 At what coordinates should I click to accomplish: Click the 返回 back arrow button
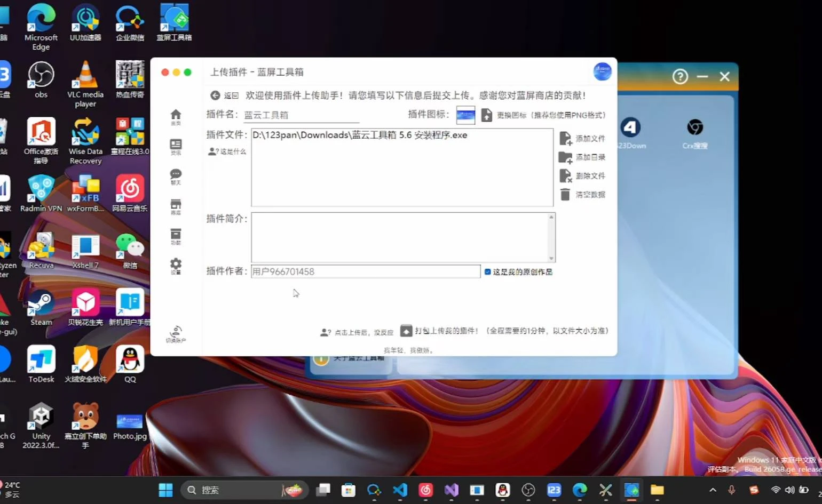[x=216, y=95]
